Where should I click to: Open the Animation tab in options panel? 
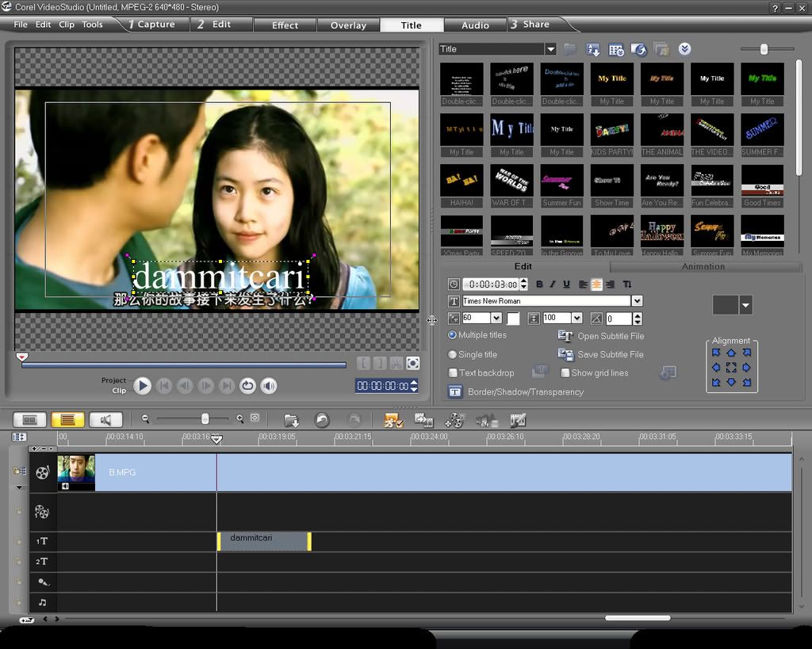click(x=703, y=266)
